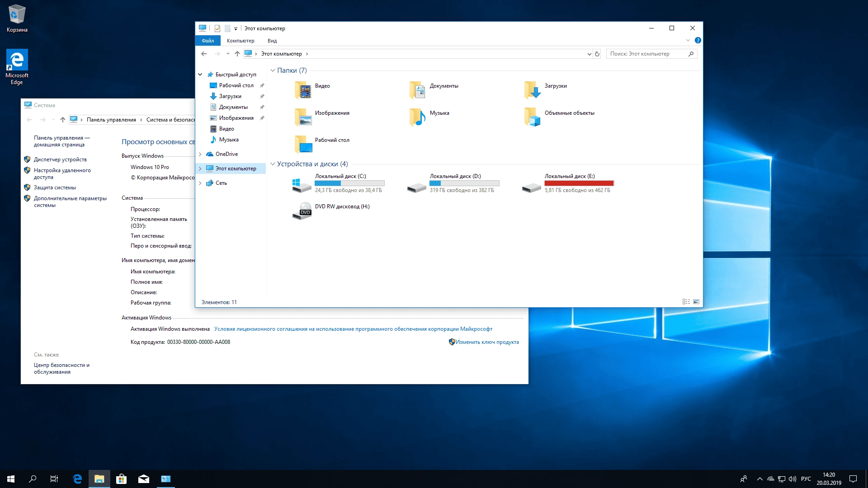Open the Музыка folder in Папки
Image resolution: width=868 pixels, height=488 pixels.
coord(429,117)
